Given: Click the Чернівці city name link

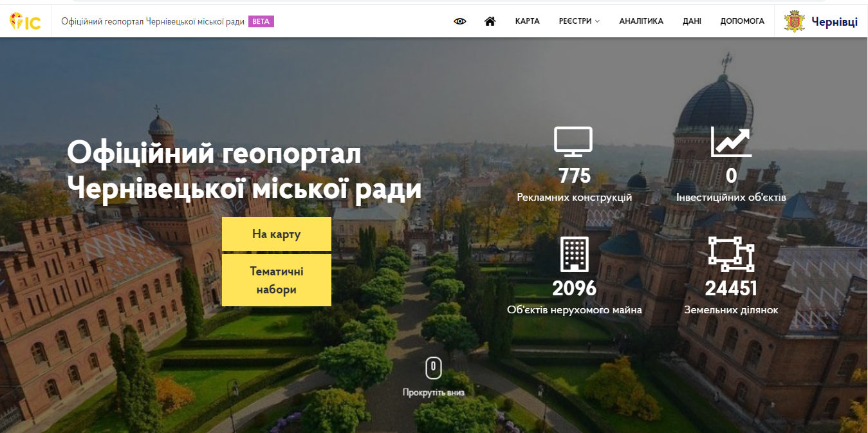Looking at the screenshot, I should pos(834,22).
